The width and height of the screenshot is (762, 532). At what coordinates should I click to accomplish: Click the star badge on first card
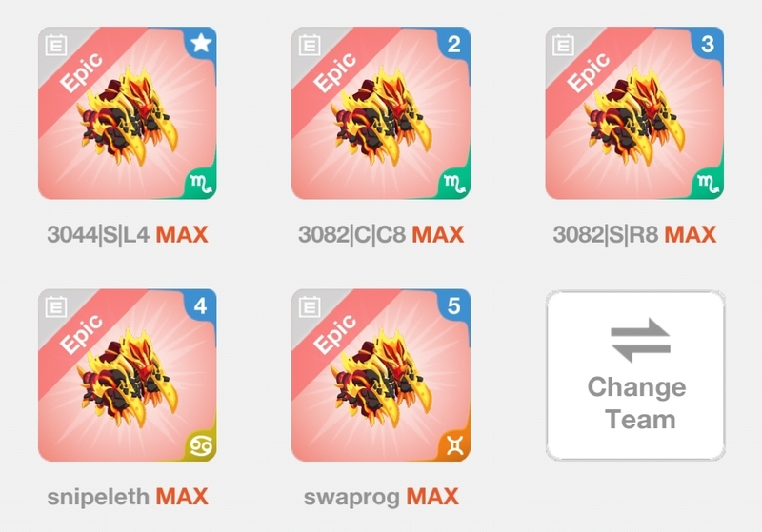201,44
